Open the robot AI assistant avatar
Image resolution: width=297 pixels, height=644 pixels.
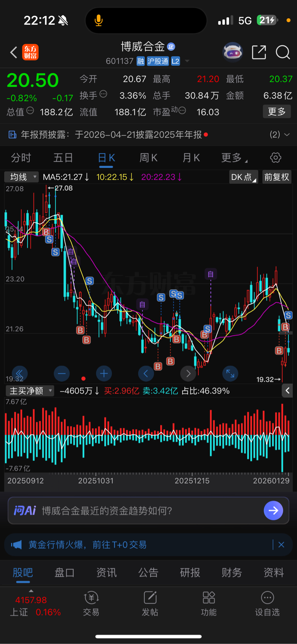coord(233,52)
